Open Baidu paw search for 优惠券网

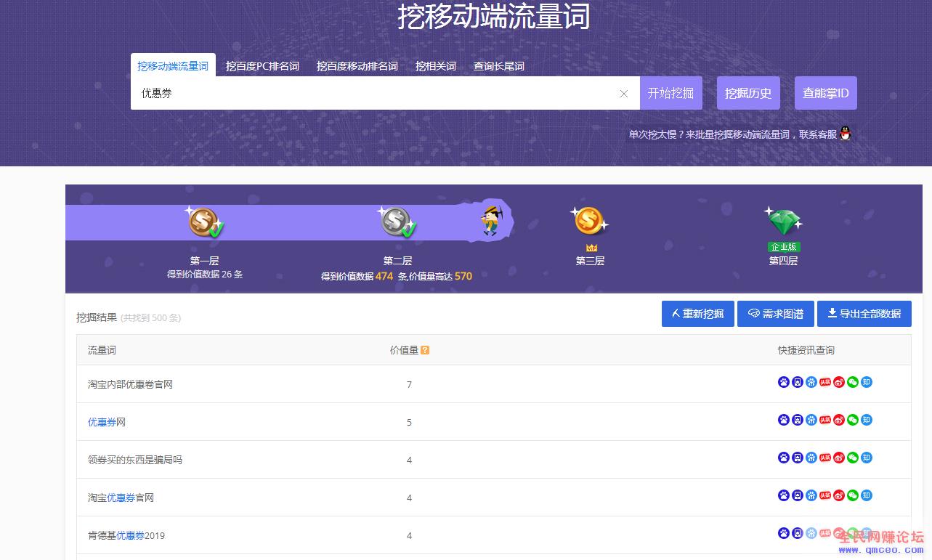(x=783, y=420)
